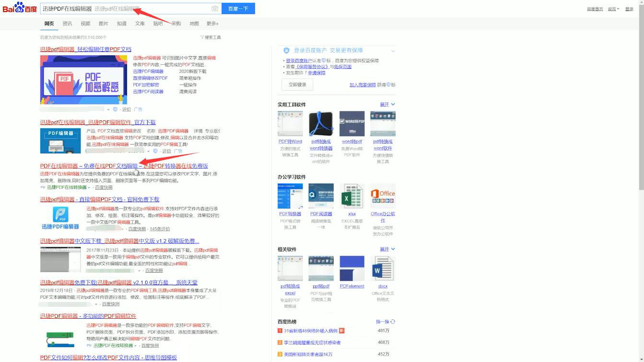Open result 迅捷pdf编辑器免费下载 系统天堂

pyautogui.click(x=118, y=283)
